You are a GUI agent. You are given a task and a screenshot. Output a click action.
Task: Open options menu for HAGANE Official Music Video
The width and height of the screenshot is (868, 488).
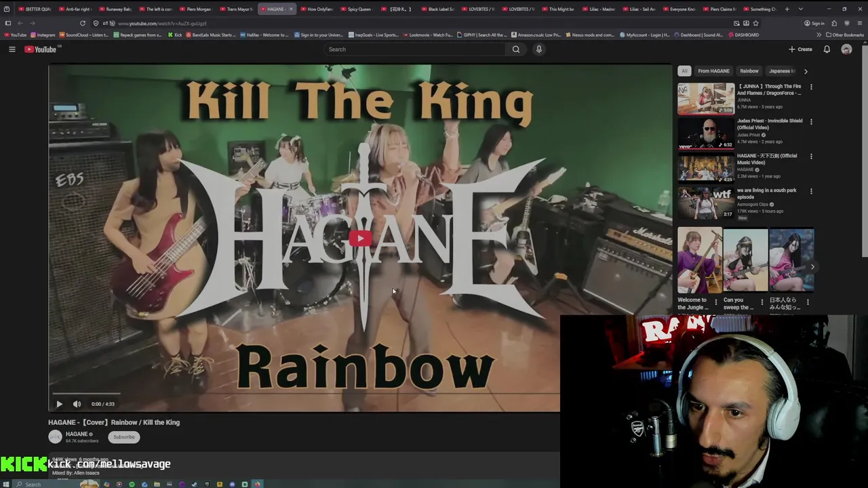coord(811,156)
